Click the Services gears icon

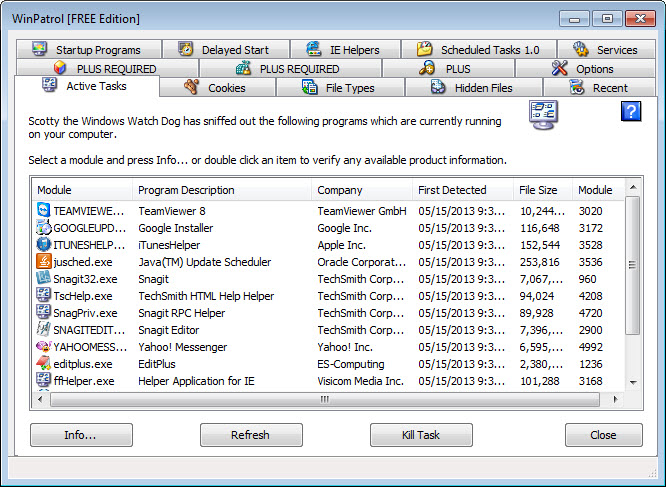pos(580,49)
